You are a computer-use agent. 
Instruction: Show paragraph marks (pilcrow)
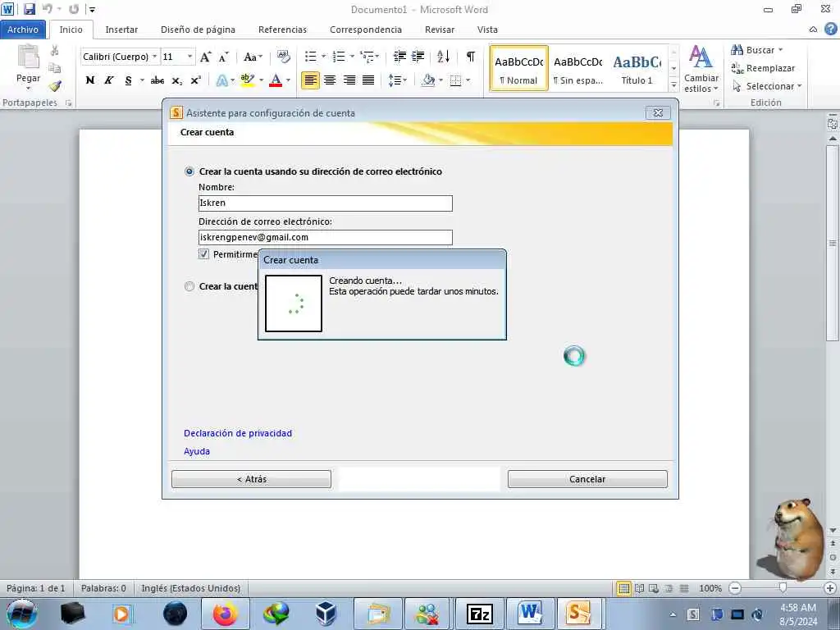point(470,57)
